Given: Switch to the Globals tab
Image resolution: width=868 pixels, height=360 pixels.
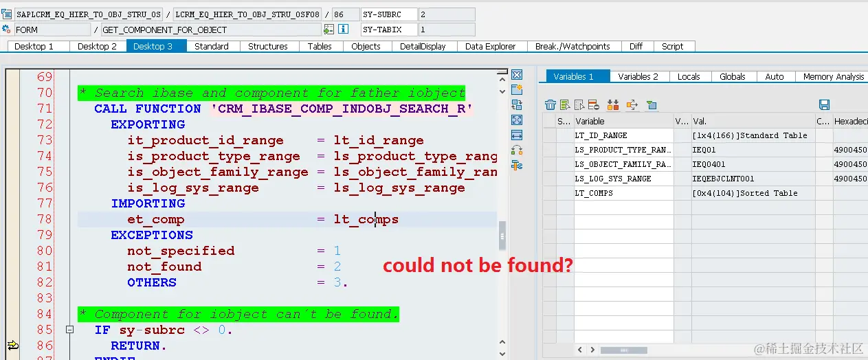Looking at the screenshot, I should (x=733, y=76).
